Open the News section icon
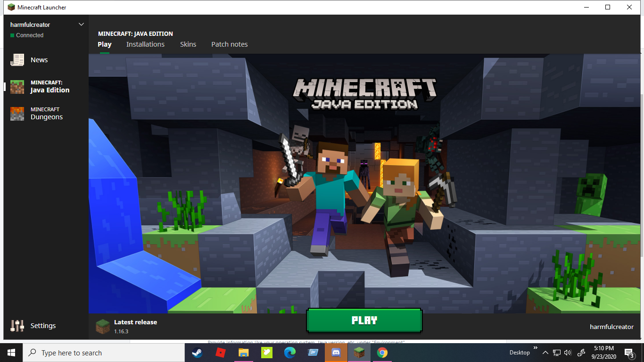 coord(17,60)
